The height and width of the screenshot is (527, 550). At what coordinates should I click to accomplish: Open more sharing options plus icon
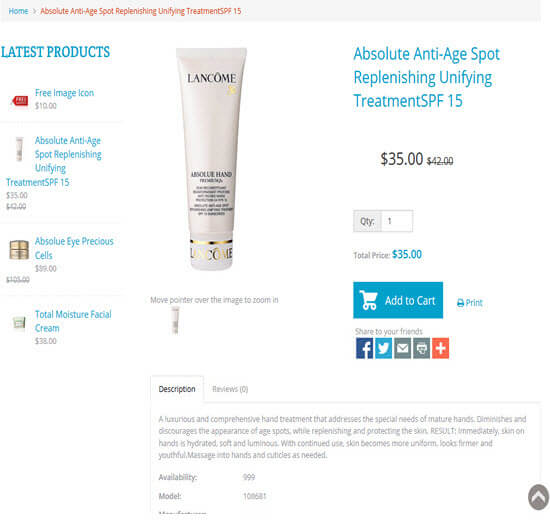pyautogui.click(x=440, y=348)
